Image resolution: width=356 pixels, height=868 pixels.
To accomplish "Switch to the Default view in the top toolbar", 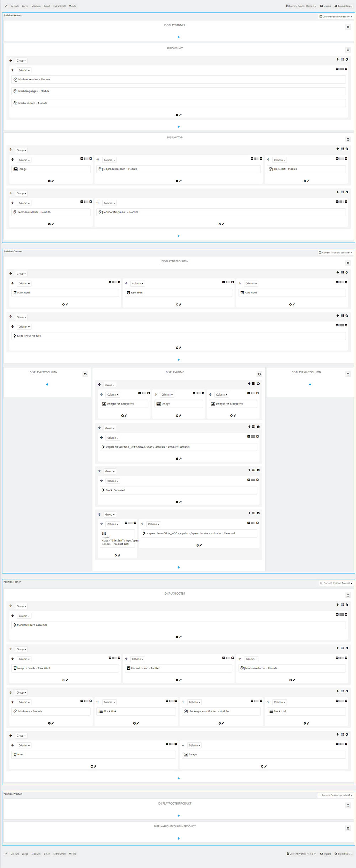I will point(15,6).
